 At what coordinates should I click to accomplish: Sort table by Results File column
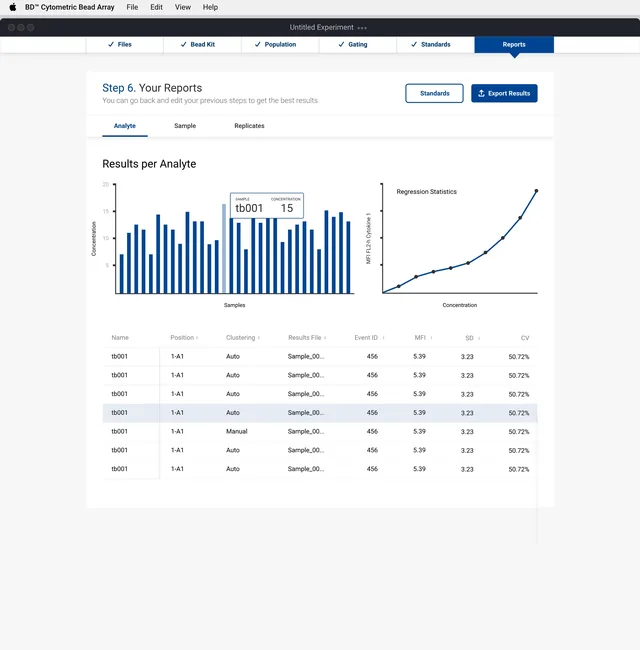pos(307,337)
